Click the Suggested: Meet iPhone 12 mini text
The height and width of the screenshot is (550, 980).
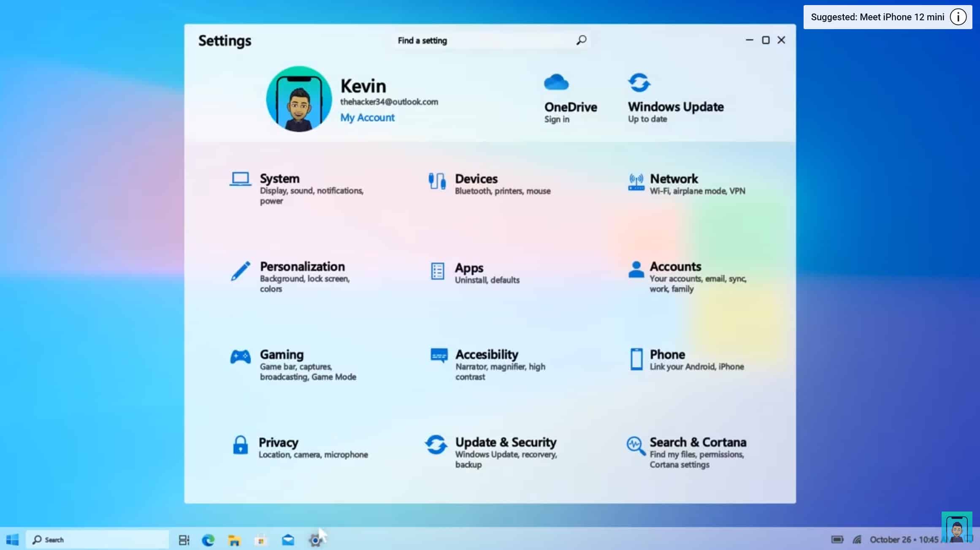point(877,17)
